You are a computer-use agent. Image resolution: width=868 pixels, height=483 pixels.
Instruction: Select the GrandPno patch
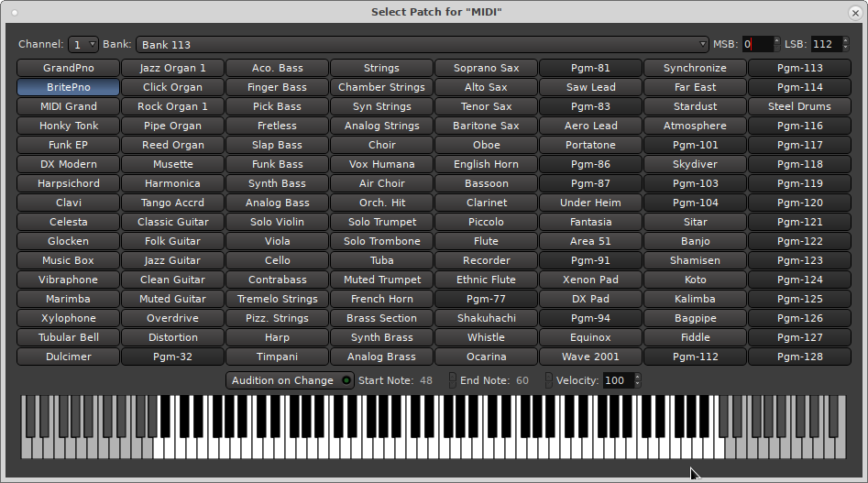coord(68,68)
